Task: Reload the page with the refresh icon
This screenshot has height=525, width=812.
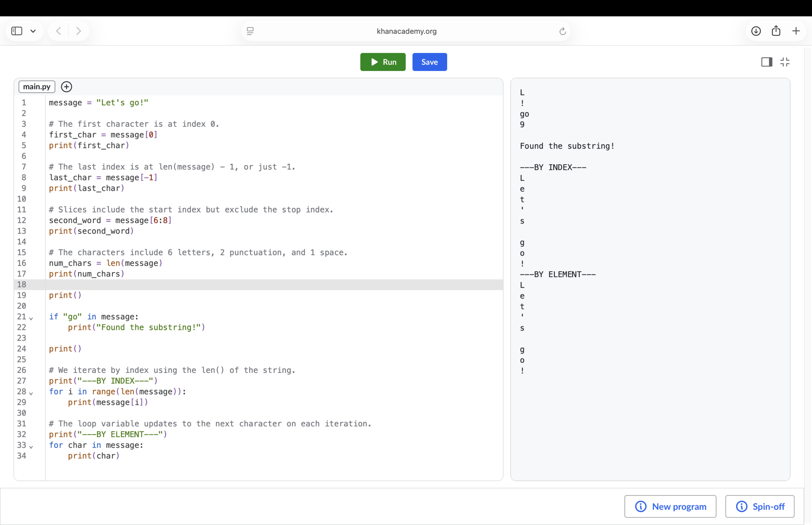Action: coord(563,31)
